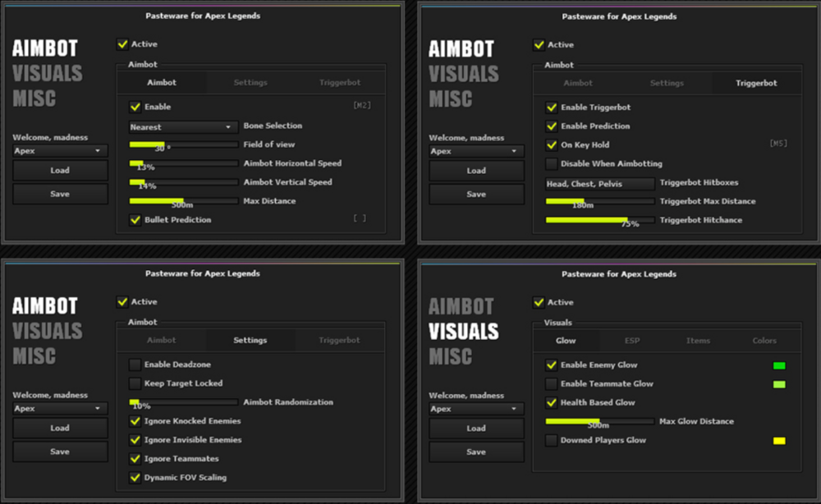Click the Field of view slider

point(183,144)
